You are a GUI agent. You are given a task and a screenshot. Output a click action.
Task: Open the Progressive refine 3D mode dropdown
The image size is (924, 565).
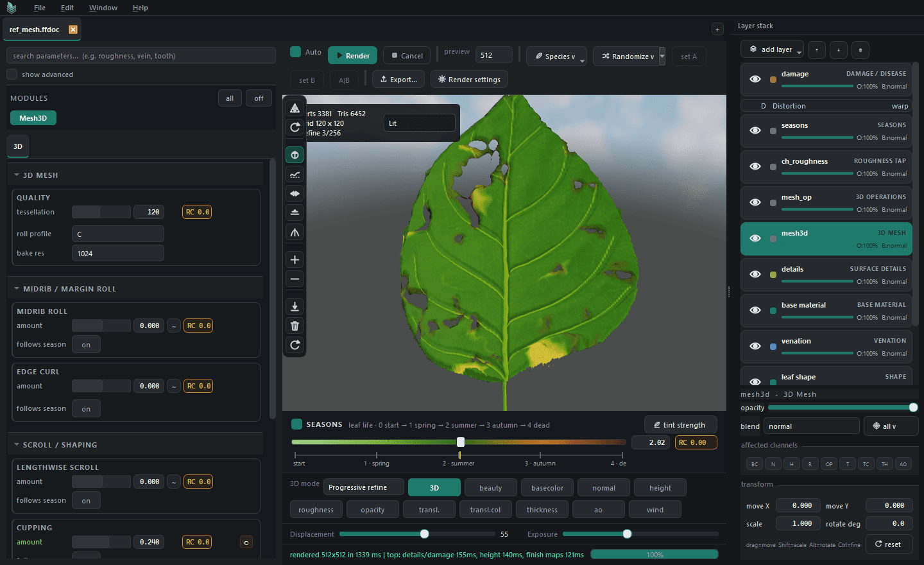364,487
